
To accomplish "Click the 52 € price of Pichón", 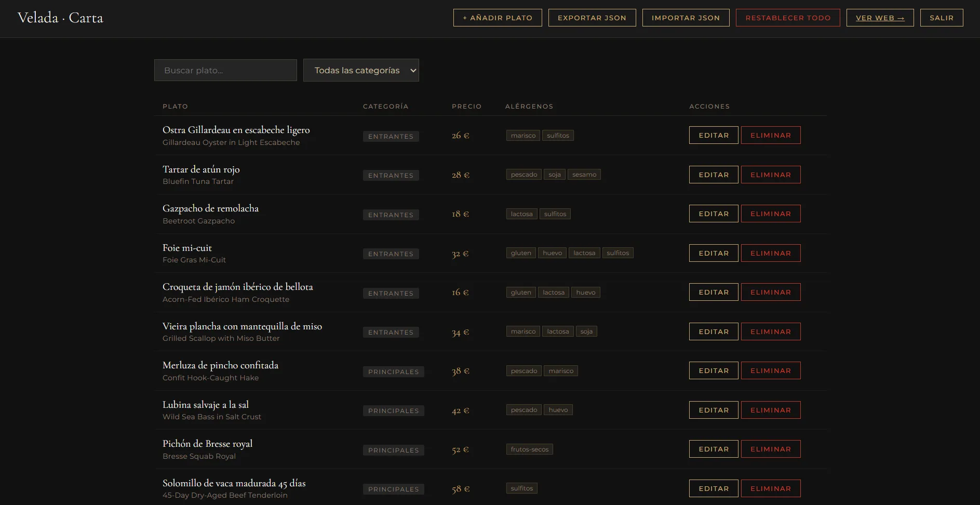I will point(460,449).
